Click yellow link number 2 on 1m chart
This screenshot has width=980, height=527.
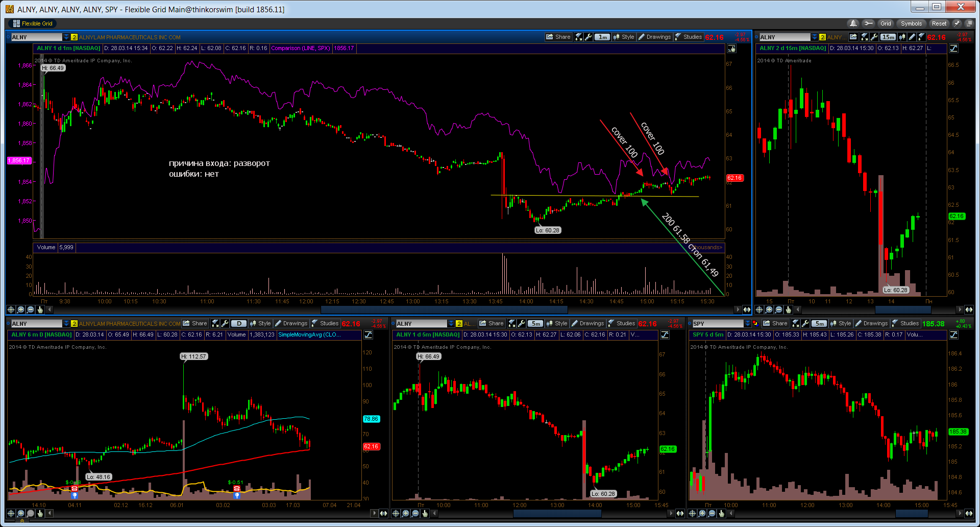point(74,37)
